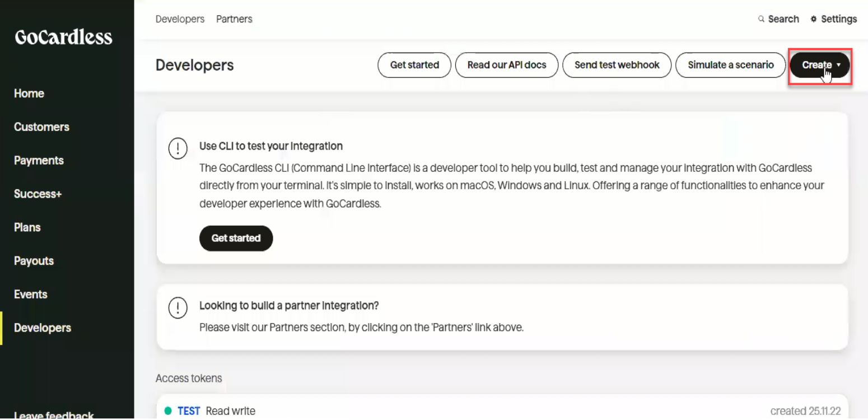Click the GoCardless logo
The height and width of the screenshot is (420, 868).
click(x=63, y=37)
